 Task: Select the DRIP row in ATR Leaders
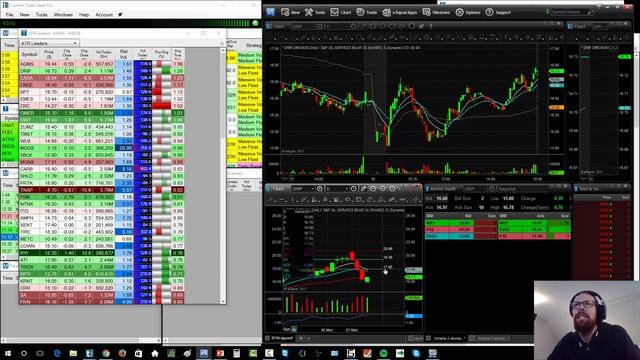point(102,71)
